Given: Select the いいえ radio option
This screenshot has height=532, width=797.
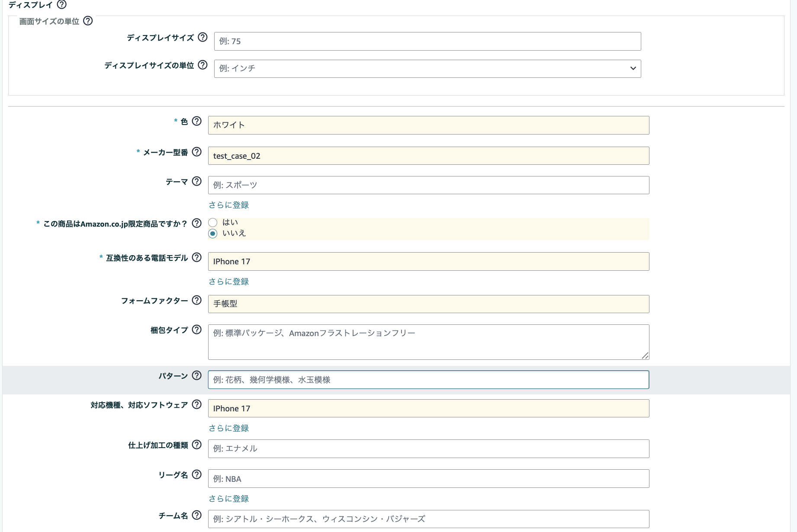Looking at the screenshot, I should (213, 234).
